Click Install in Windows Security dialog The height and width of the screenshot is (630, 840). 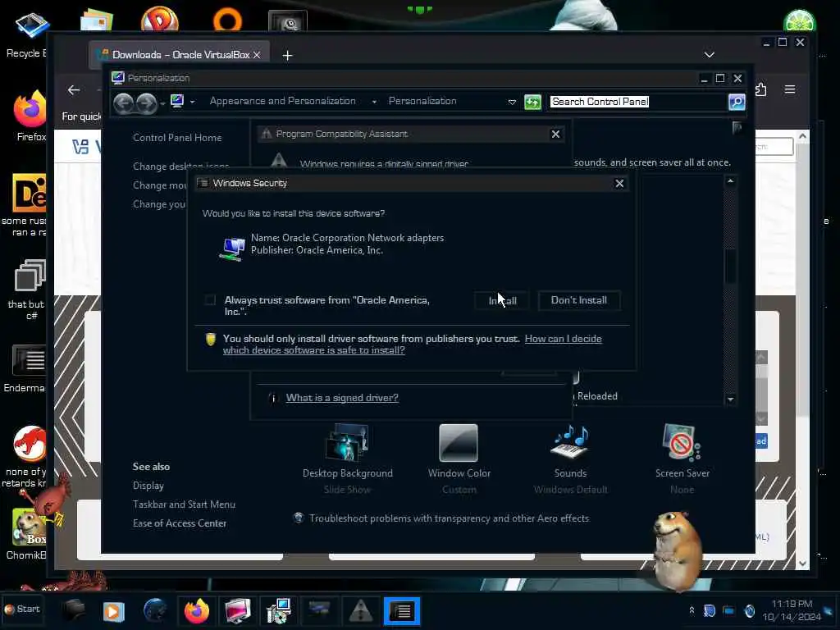(502, 300)
